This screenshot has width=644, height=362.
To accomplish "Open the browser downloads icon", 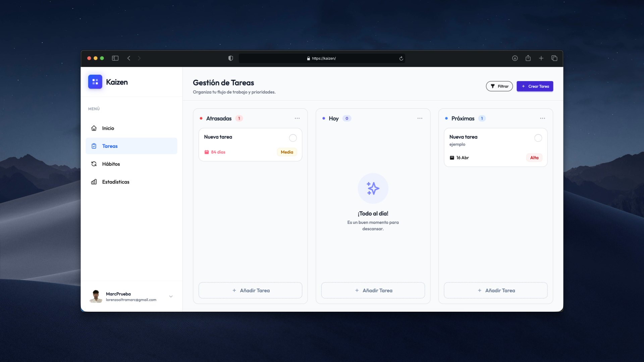I will 515,58.
